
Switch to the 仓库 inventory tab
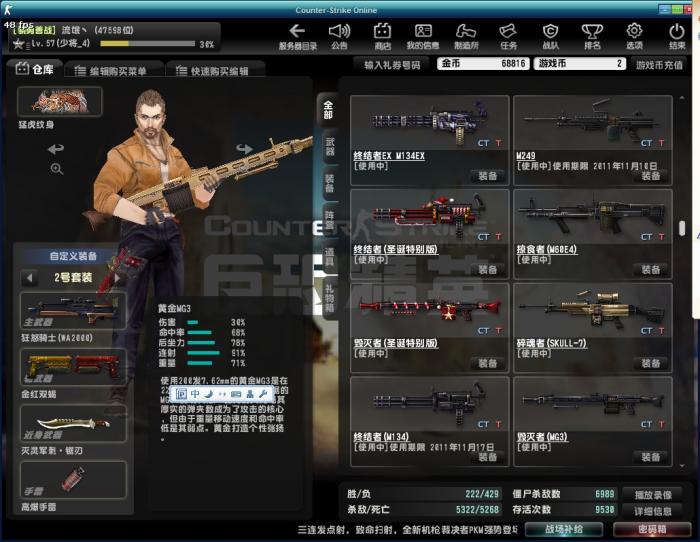coord(35,69)
